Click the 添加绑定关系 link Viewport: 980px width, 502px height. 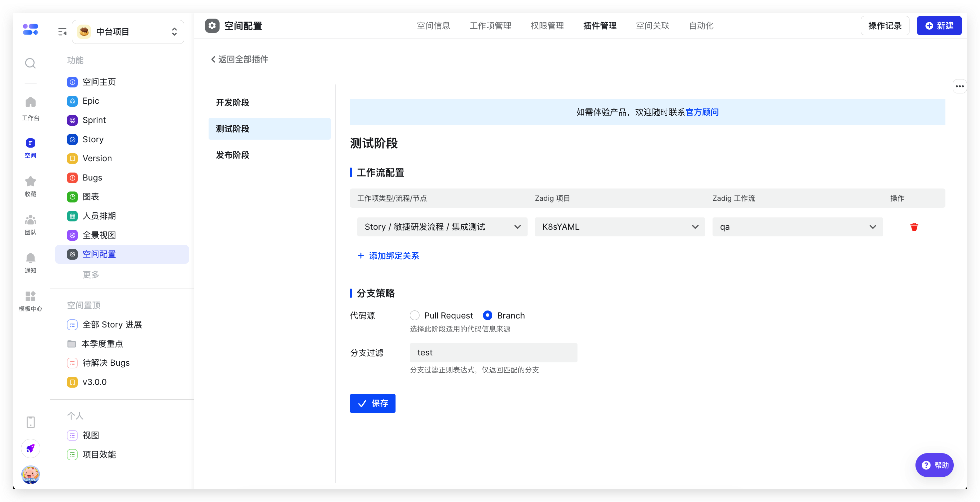[x=389, y=256]
